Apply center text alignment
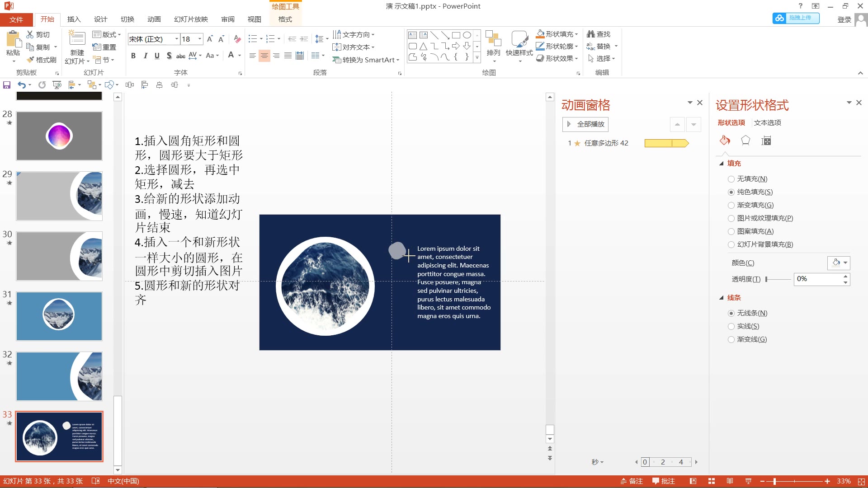Screen dimensions: 868x488 click(264, 56)
